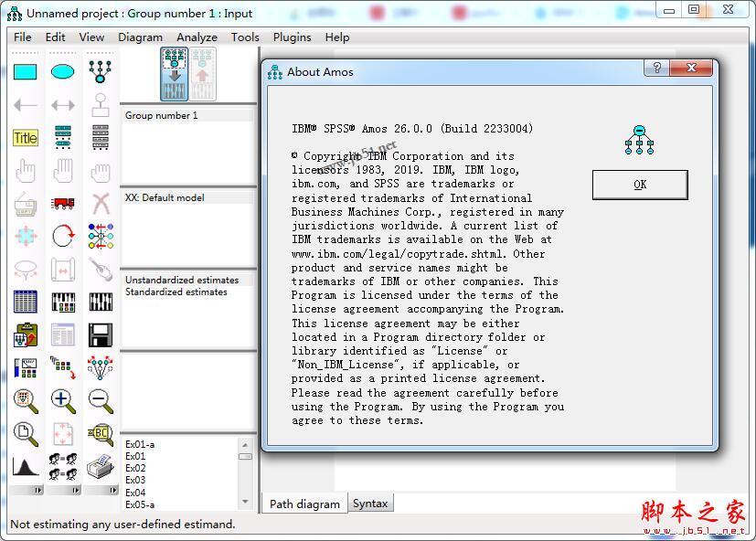The width and height of the screenshot is (756, 541).
Task: Click OK in the About Amos dialog
Action: pyautogui.click(x=640, y=185)
